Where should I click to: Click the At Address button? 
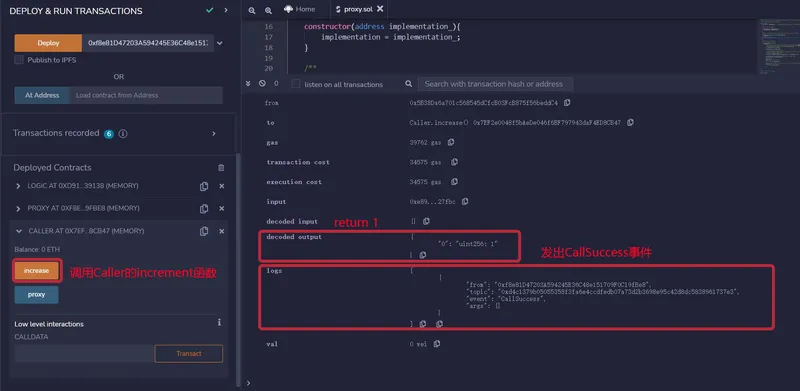tap(42, 95)
